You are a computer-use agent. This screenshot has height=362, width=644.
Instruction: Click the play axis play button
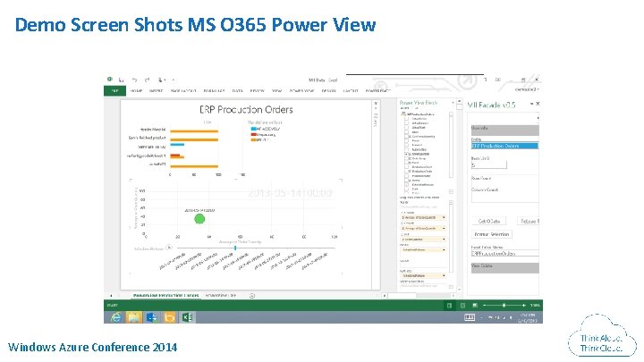[x=169, y=248]
